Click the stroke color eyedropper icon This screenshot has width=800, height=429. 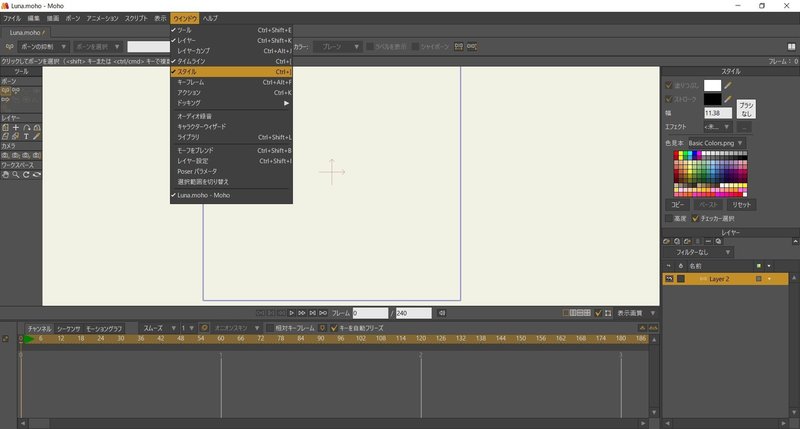click(728, 99)
